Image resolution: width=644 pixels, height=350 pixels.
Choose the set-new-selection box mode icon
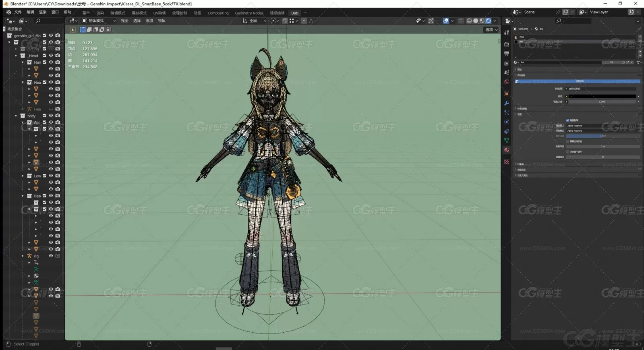[83, 30]
